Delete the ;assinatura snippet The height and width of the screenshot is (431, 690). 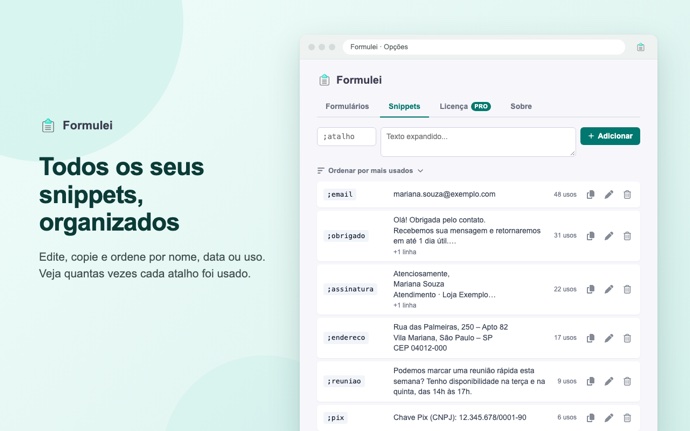[x=628, y=289]
